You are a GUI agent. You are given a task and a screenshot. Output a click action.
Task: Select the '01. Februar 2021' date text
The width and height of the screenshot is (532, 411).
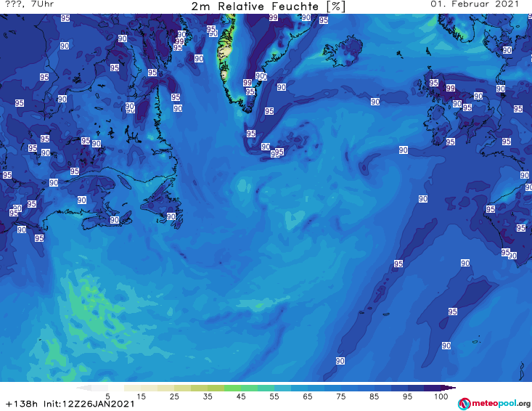pos(475,4)
